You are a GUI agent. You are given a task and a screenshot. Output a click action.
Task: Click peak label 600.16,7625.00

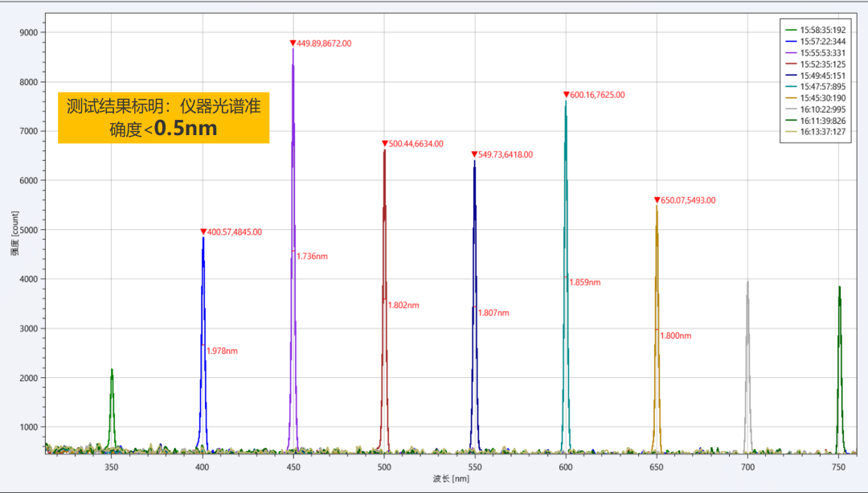(x=597, y=95)
